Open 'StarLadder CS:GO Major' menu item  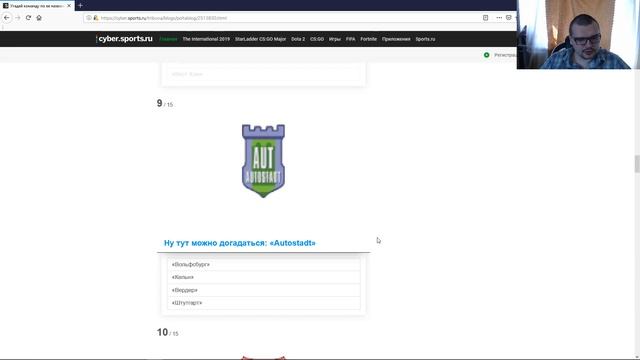(260, 39)
